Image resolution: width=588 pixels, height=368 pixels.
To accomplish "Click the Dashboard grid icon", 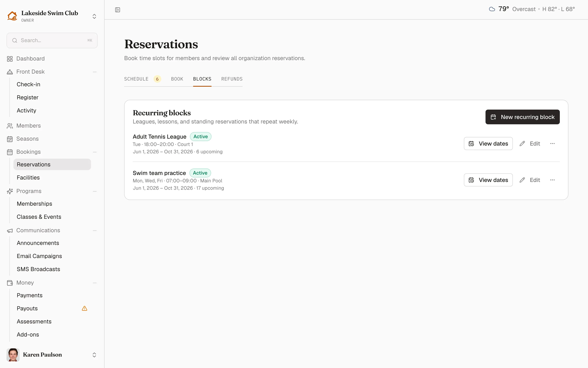I will pos(10,59).
